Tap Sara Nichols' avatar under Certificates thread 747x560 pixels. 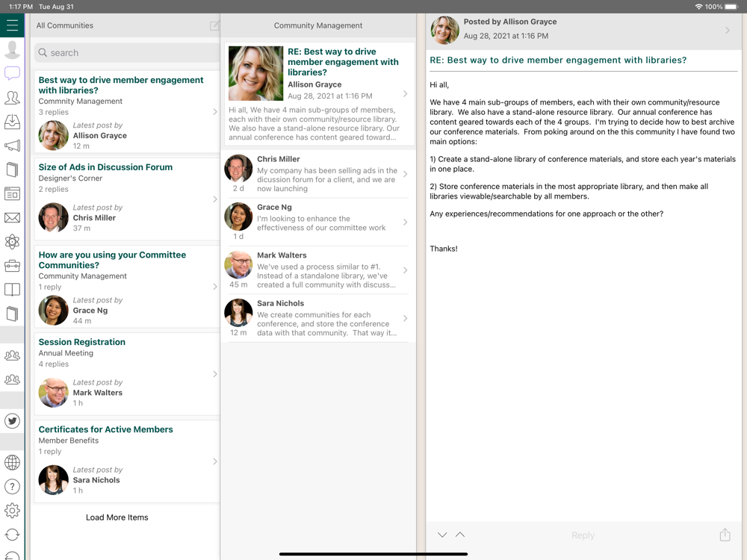point(53,480)
